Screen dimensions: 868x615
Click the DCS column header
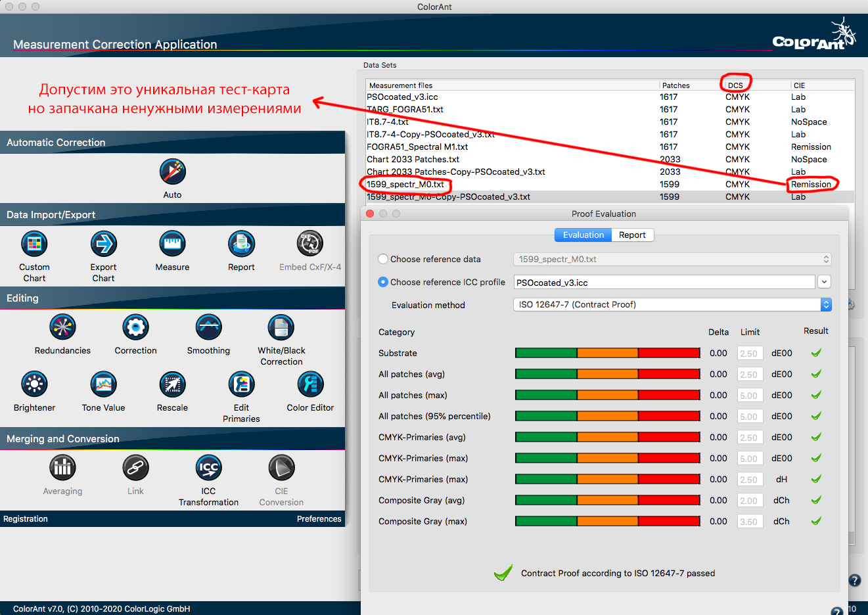(x=757, y=85)
